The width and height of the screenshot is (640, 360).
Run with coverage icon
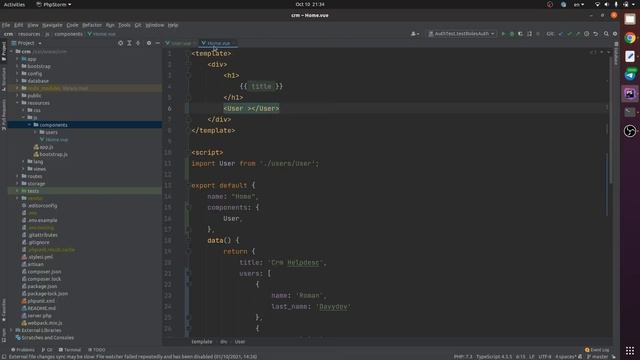tap(520, 34)
